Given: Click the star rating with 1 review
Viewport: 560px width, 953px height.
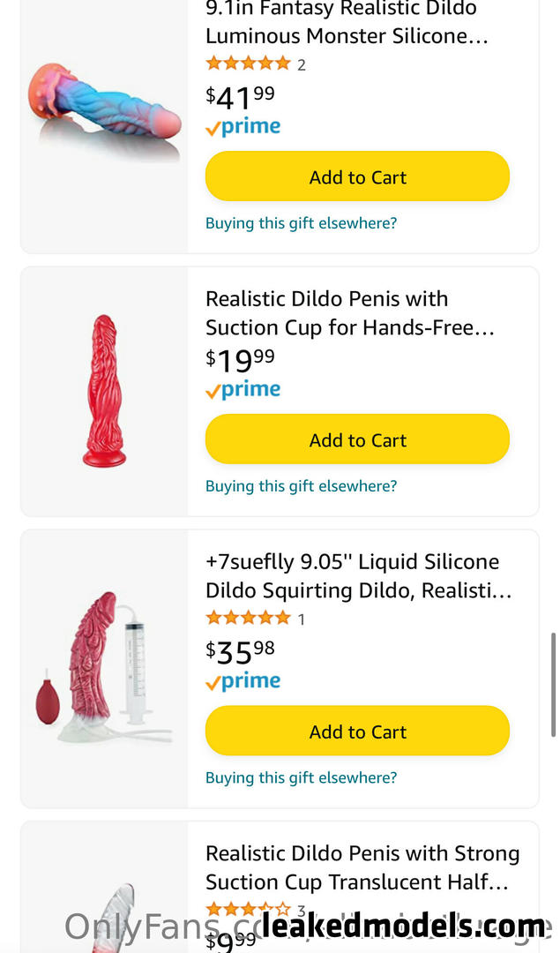Looking at the screenshot, I should [249, 618].
